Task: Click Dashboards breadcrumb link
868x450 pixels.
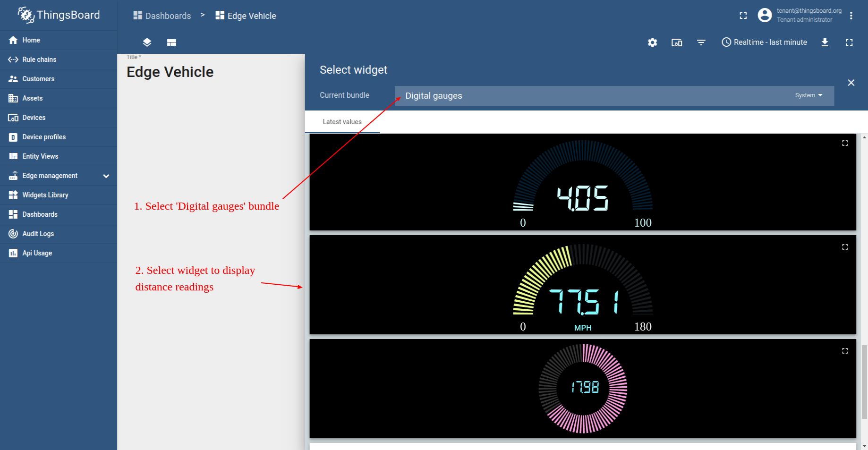Action: (x=162, y=16)
